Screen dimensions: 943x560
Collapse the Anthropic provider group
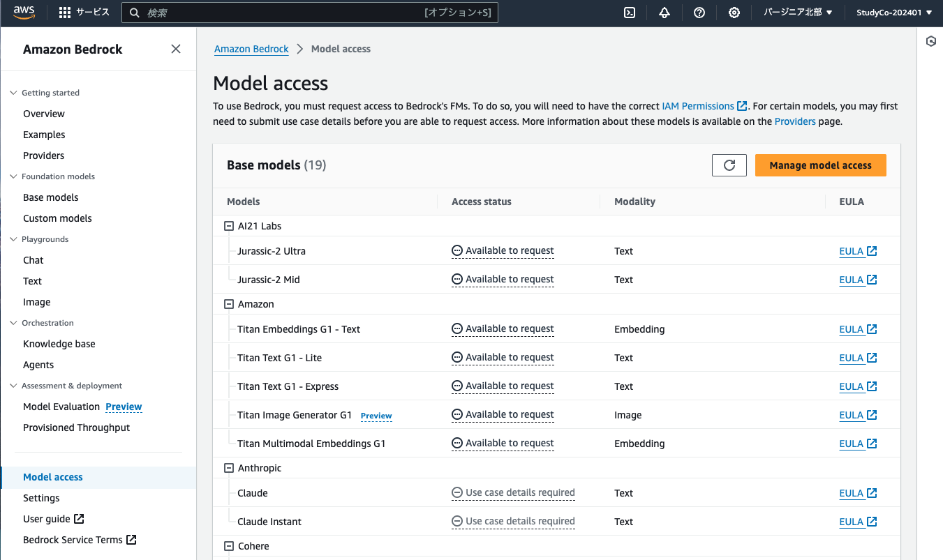click(228, 467)
